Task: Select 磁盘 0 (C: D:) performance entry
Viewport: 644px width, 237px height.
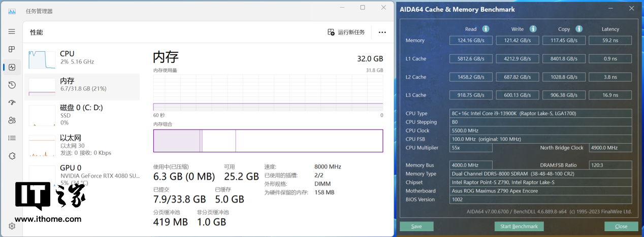Action: 82,114
